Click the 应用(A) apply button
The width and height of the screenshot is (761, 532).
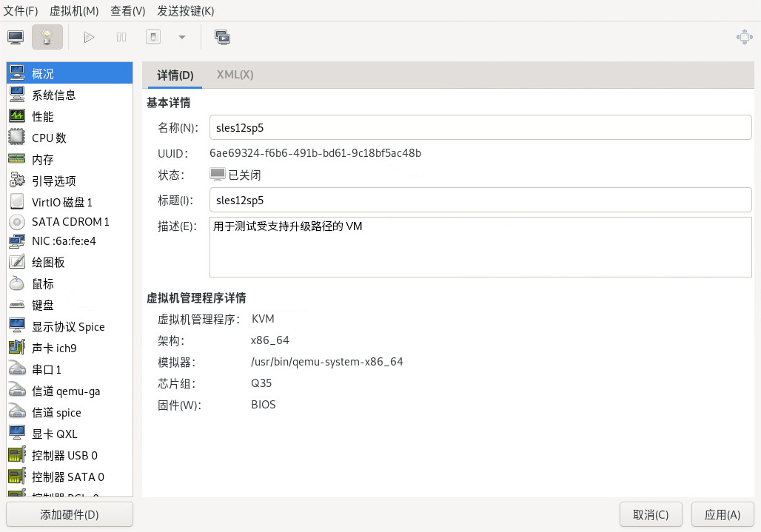click(x=723, y=514)
